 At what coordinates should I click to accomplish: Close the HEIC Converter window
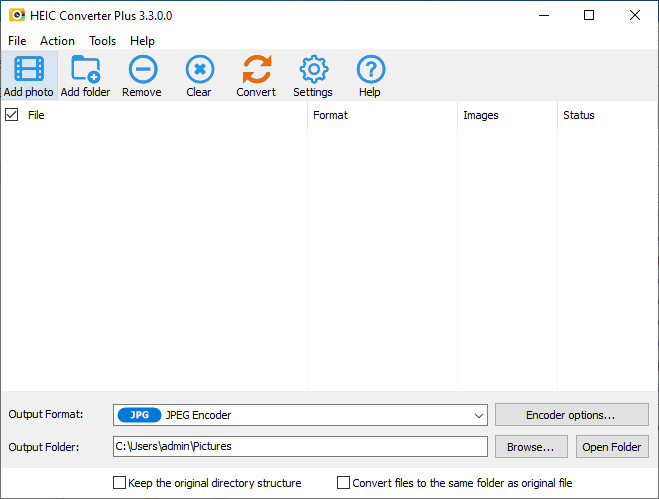635,16
